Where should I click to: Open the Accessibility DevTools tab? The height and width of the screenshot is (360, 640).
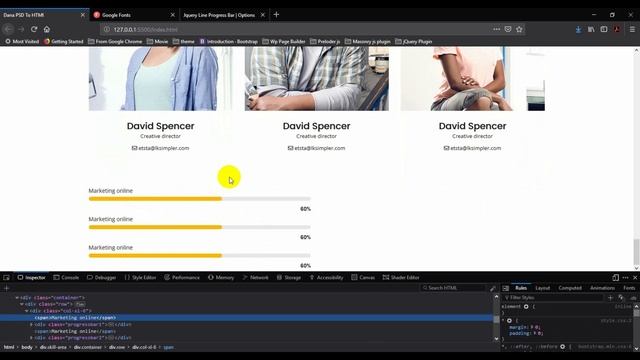click(326, 278)
